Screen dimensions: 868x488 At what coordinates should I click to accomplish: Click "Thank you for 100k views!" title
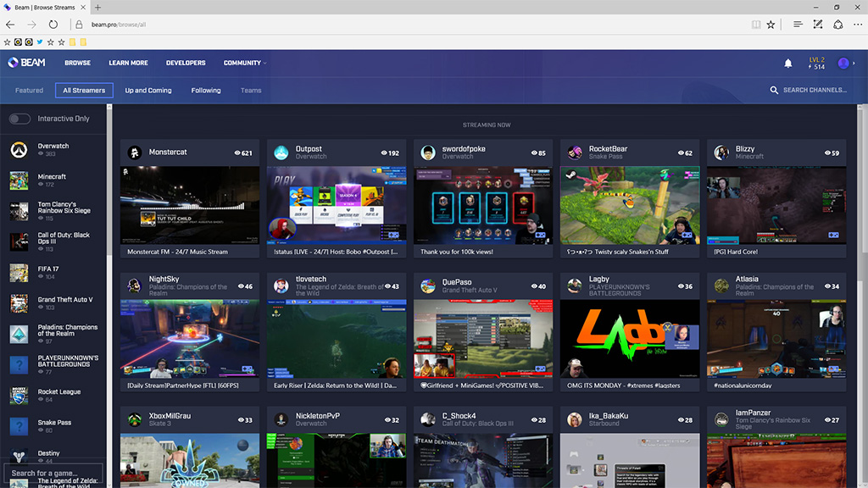(457, 252)
